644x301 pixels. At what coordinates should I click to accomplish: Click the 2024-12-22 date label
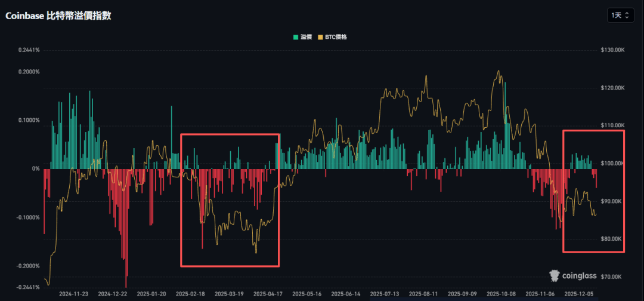[113, 294]
